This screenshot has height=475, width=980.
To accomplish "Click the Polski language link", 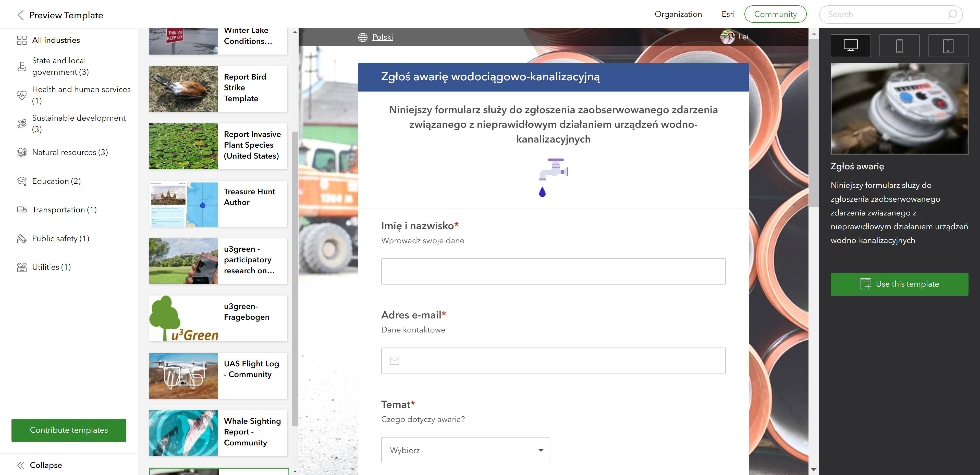I will pyautogui.click(x=382, y=37).
